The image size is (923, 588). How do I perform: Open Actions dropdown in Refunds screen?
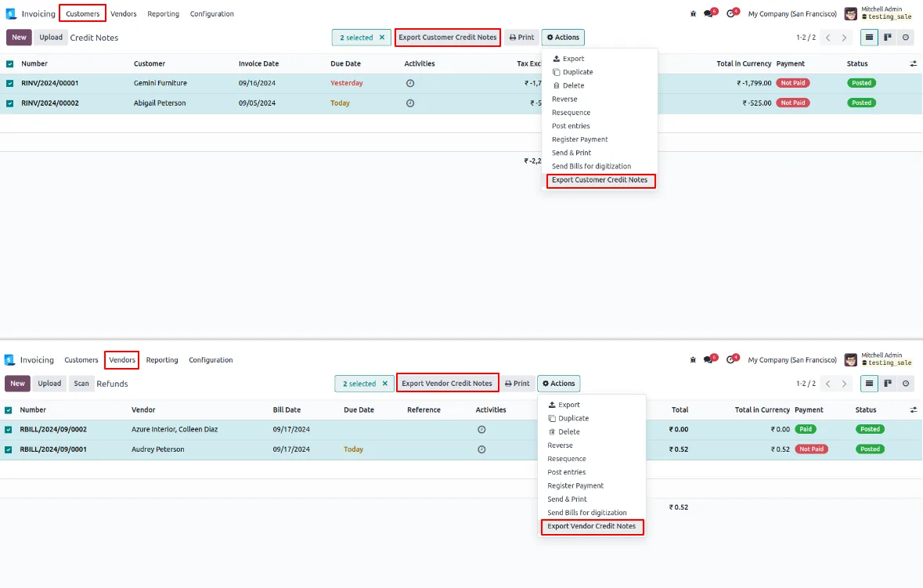559,383
